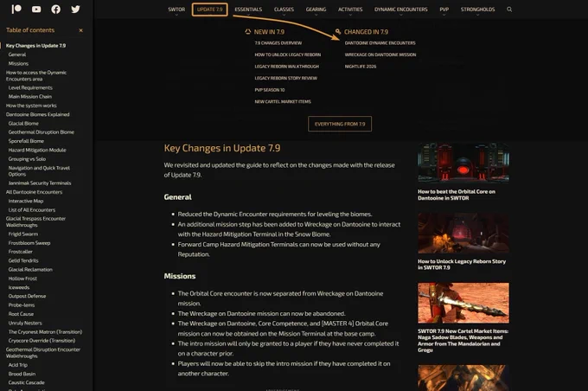Jump to Geothermal Disruption Biome section

[42, 132]
